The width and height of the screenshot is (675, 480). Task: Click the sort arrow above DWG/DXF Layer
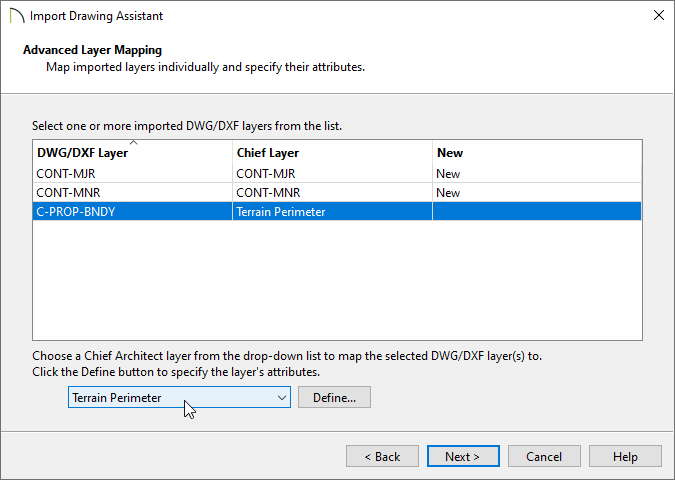pos(133,142)
